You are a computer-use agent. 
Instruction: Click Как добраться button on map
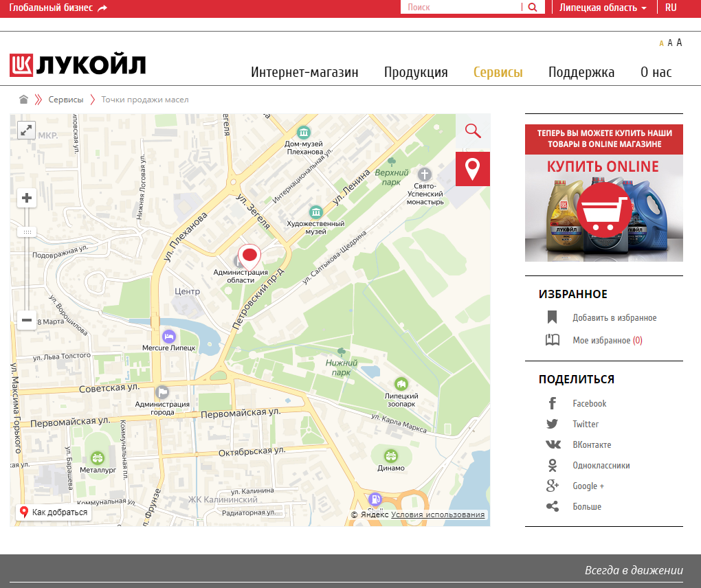(54, 512)
